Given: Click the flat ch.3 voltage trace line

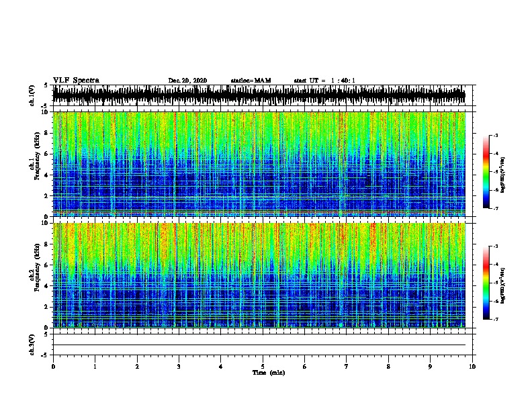Looking at the screenshot, I should (259, 345).
